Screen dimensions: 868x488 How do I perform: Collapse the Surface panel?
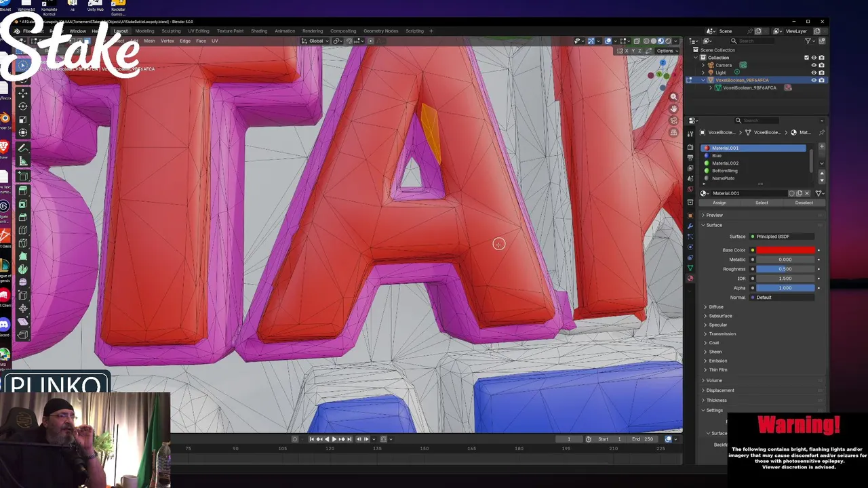click(x=714, y=225)
